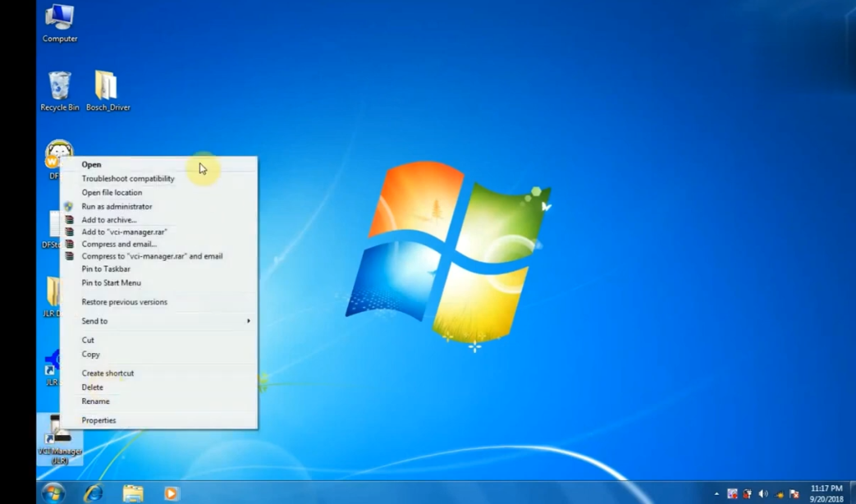Click the shield icon beside Run as administrator

coord(68,206)
